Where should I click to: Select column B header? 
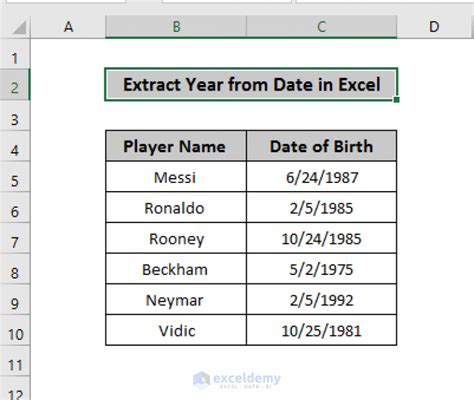point(176,27)
